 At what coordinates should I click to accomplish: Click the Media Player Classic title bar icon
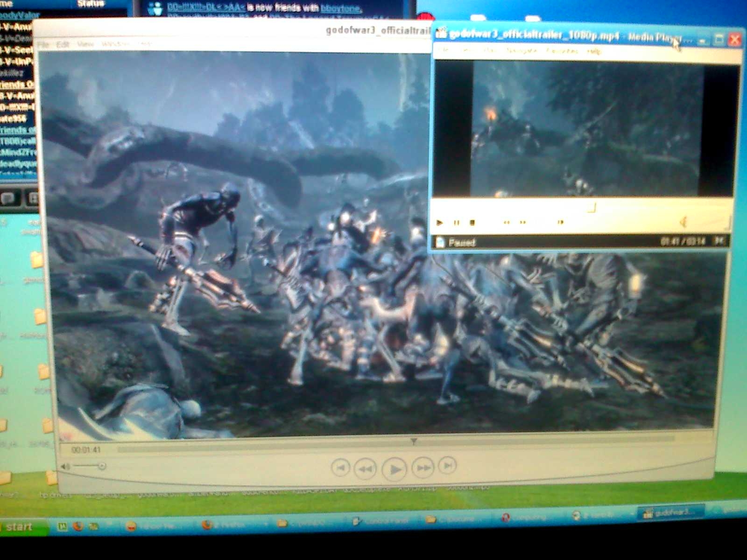click(x=441, y=34)
